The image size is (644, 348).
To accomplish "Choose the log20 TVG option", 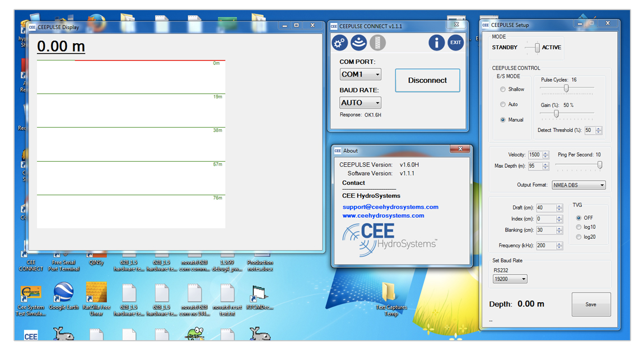I will [x=578, y=237].
